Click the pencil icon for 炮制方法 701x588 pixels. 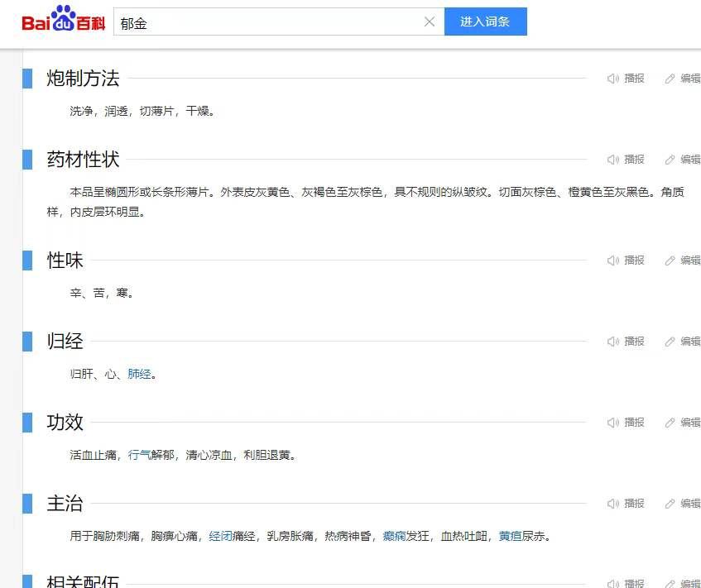click(670, 79)
